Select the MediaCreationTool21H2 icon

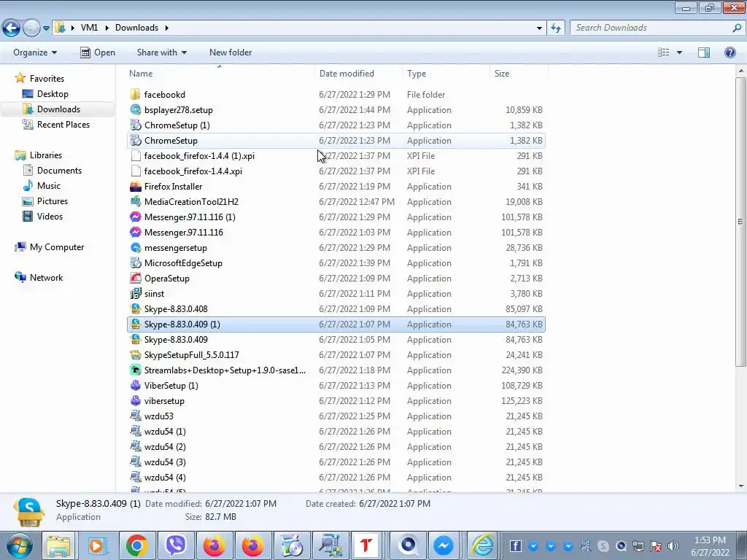pyautogui.click(x=135, y=201)
